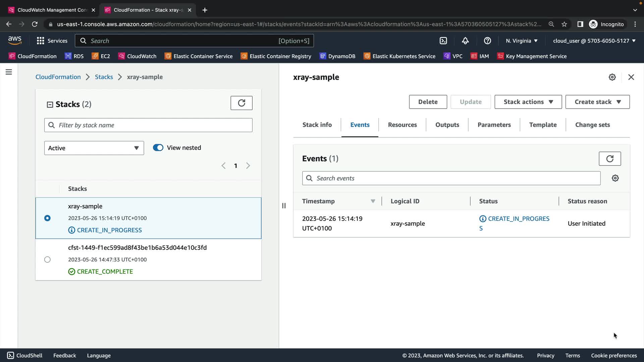Select the xray-sample stack radio button
Image resolution: width=644 pixels, height=362 pixels.
pyautogui.click(x=47, y=218)
